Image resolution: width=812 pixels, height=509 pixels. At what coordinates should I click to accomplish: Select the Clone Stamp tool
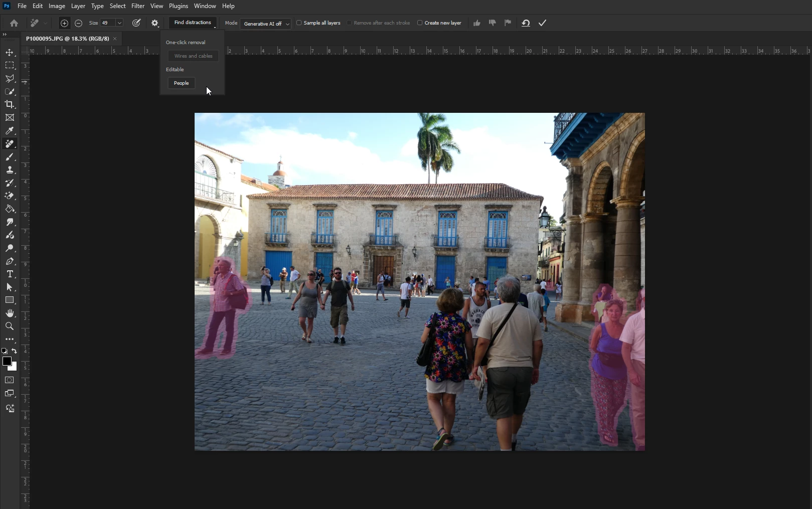(x=10, y=170)
